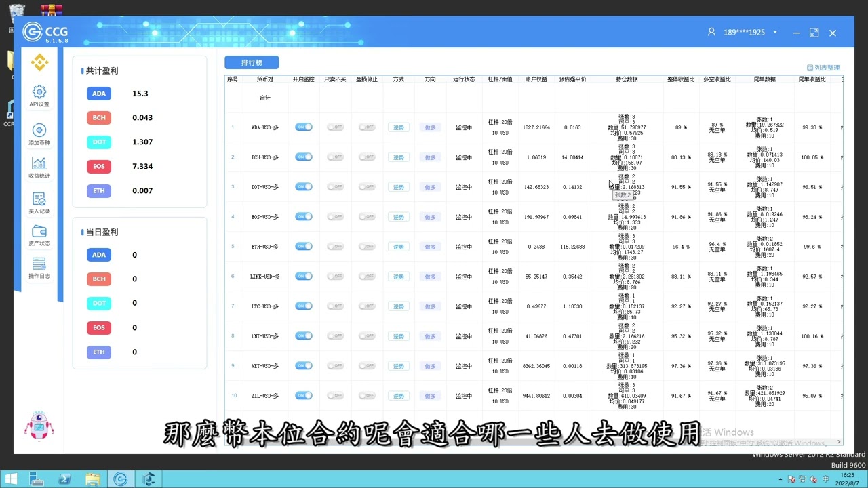Open 收益统计 profit statistics

pos(39,168)
